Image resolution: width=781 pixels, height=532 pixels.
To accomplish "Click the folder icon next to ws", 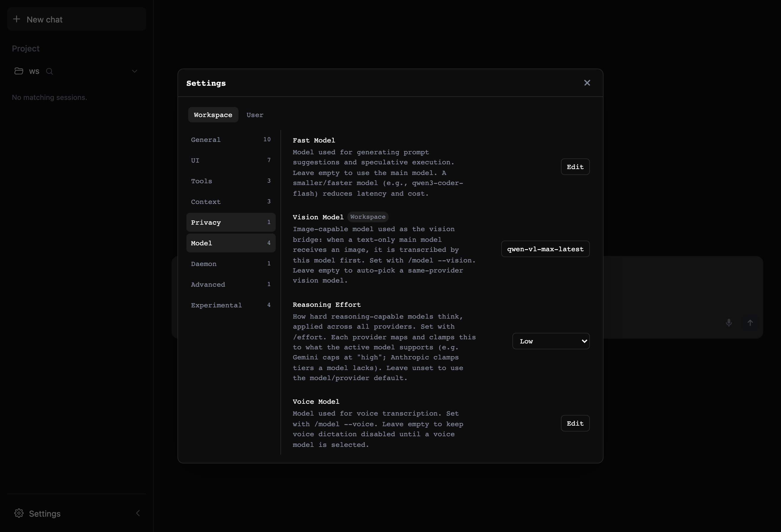I will pos(19,71).
